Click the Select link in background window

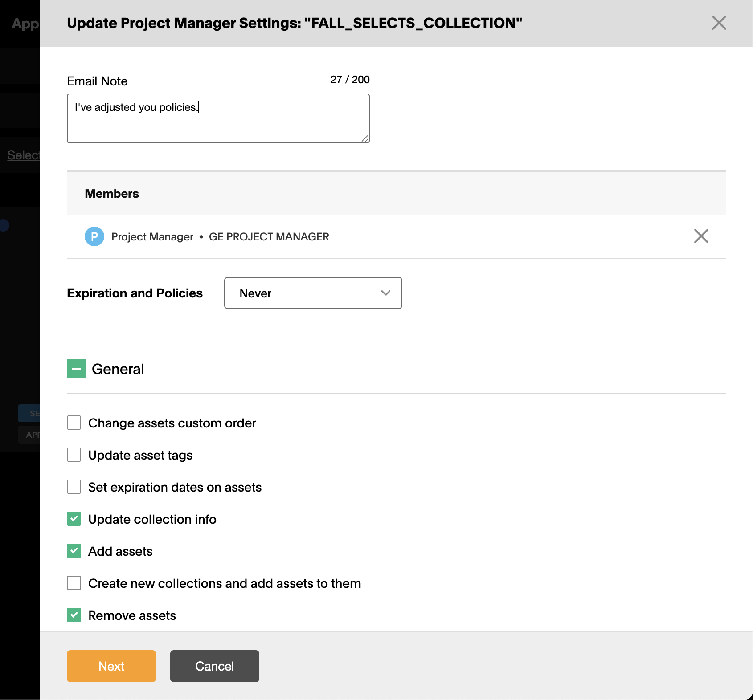tap(24, 155)
